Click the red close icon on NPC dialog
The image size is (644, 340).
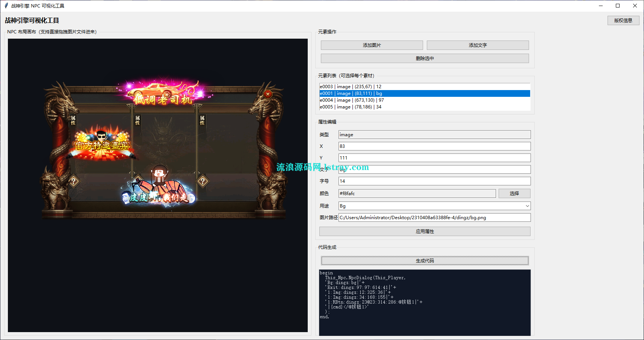pos(268,94)
